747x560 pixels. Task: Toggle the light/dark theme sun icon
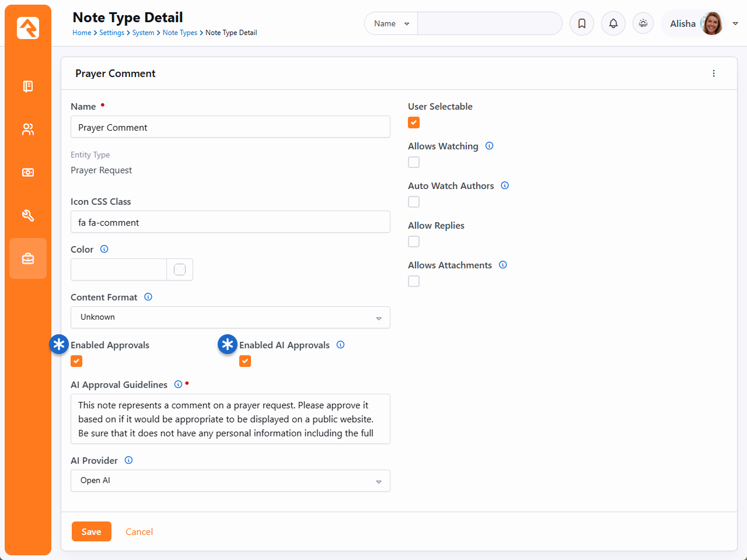click(x=643, y=23)
